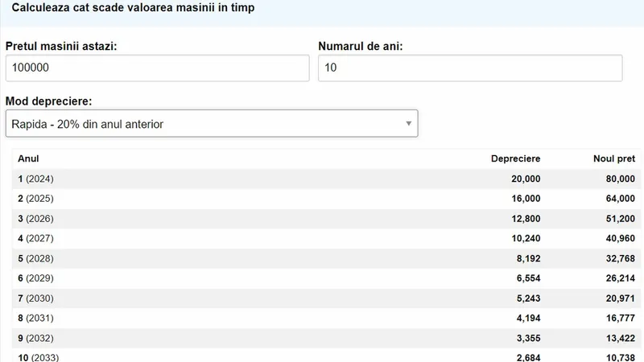The image size is (644, 362).
Task: Click the Anul column header
Action: click(x=28, y=158)
